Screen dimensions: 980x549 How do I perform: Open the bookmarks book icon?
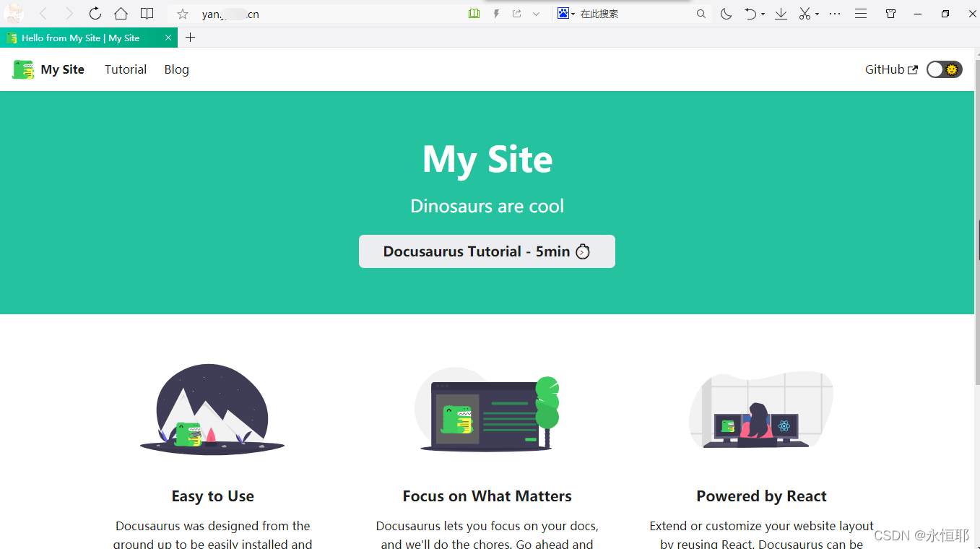pos(147,14)
